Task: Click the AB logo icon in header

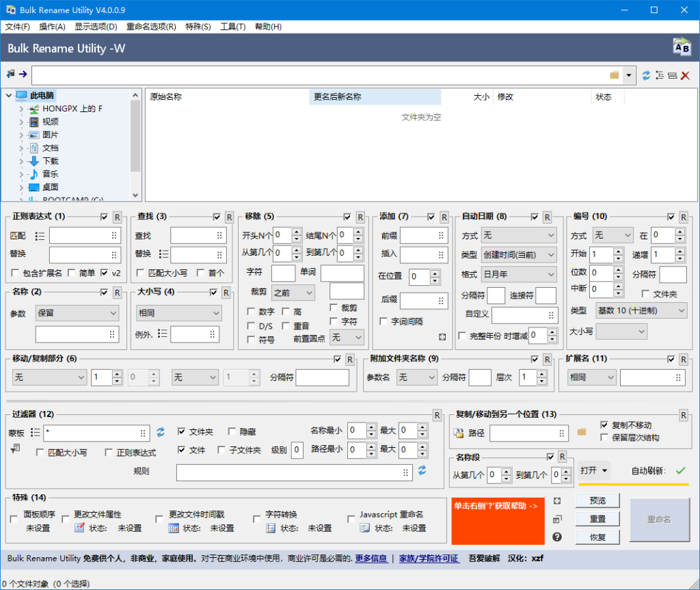Action: [x=682, y=47]
